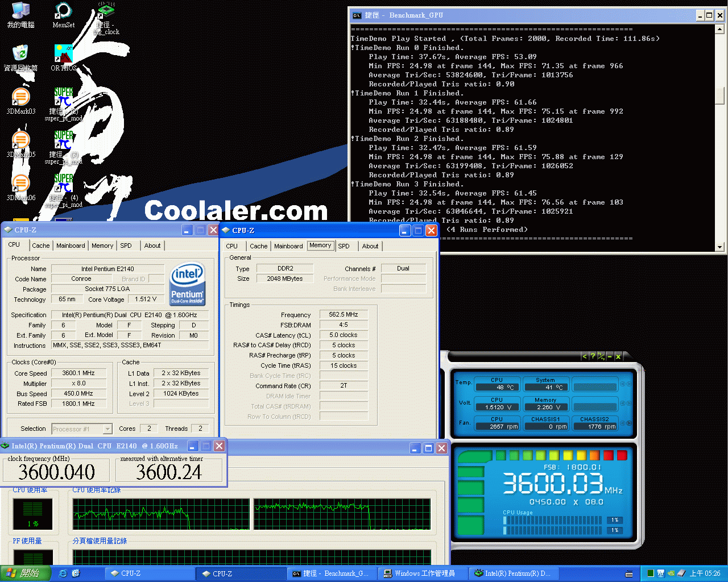728x582 pixels.
Task: Open the super_pi_mod (3) shortcut
Action: pos(63,148)
